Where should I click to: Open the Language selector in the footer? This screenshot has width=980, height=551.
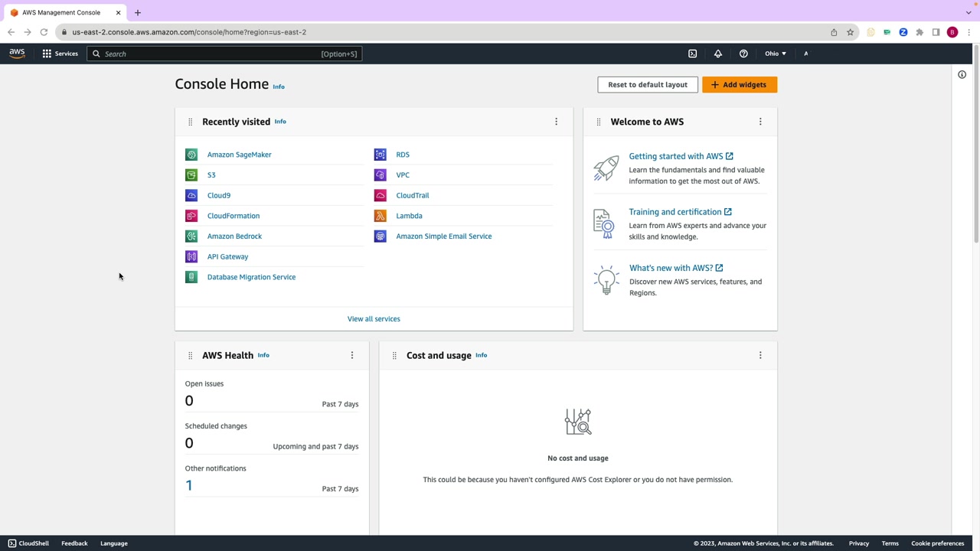pos(114,543)
